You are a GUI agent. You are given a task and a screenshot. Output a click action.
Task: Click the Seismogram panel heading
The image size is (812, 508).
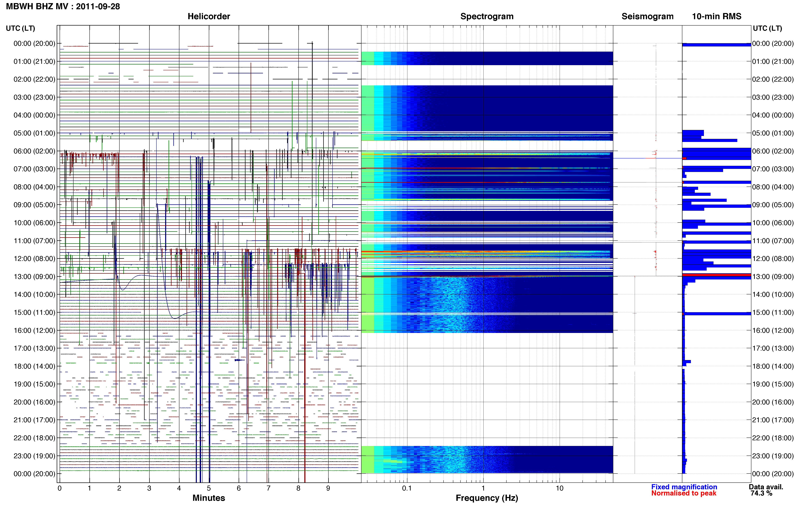click(648, 16)
